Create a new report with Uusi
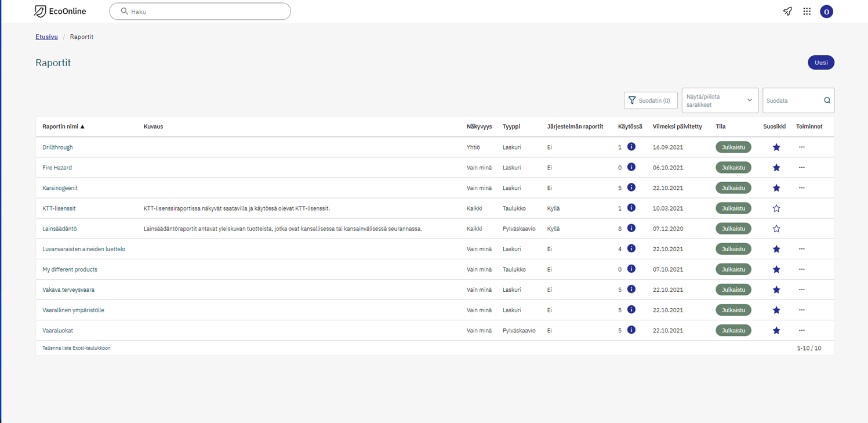Viewport: 868px width, 423px height. click(820, 63)
